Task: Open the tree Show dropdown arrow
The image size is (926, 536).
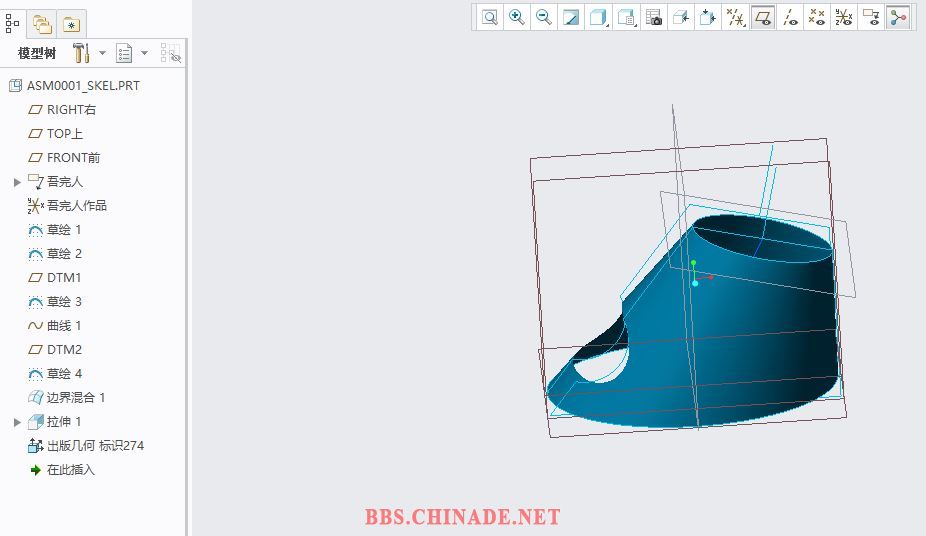Action: pyautogui.click(x=144, y=53)
